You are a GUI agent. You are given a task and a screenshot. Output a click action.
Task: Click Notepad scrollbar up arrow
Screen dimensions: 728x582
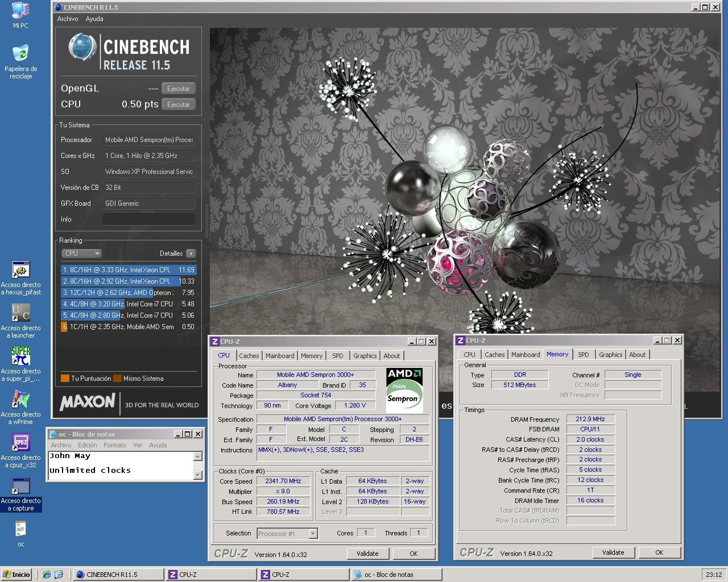(198, 456)
